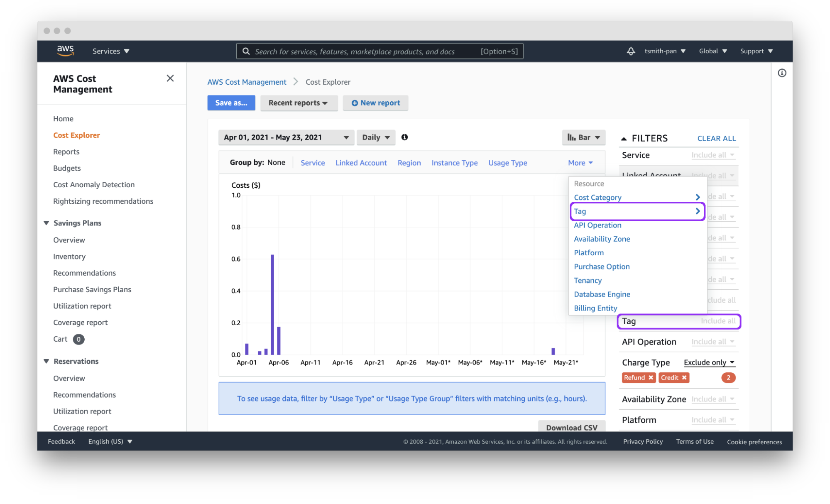Collapse the Savings Plans section
Image resolution: width=830 pixels, height=504 pixels.
tap(46, 223)
